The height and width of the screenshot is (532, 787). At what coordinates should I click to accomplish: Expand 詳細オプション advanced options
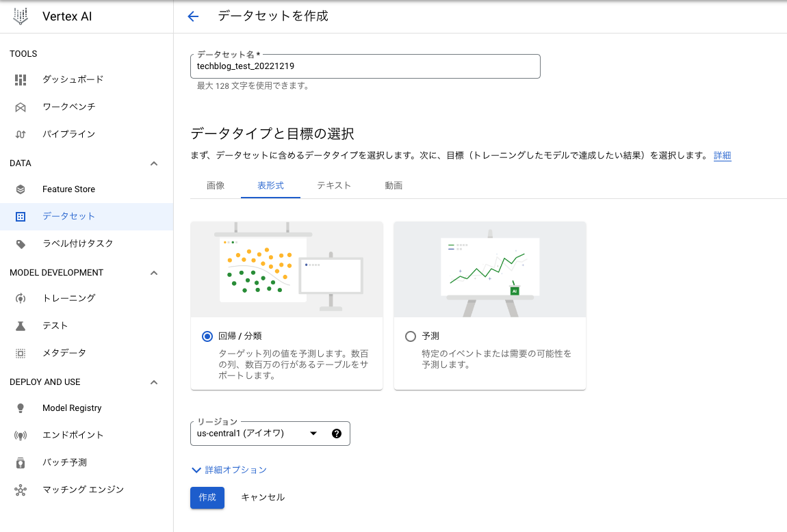click(229, 470)
